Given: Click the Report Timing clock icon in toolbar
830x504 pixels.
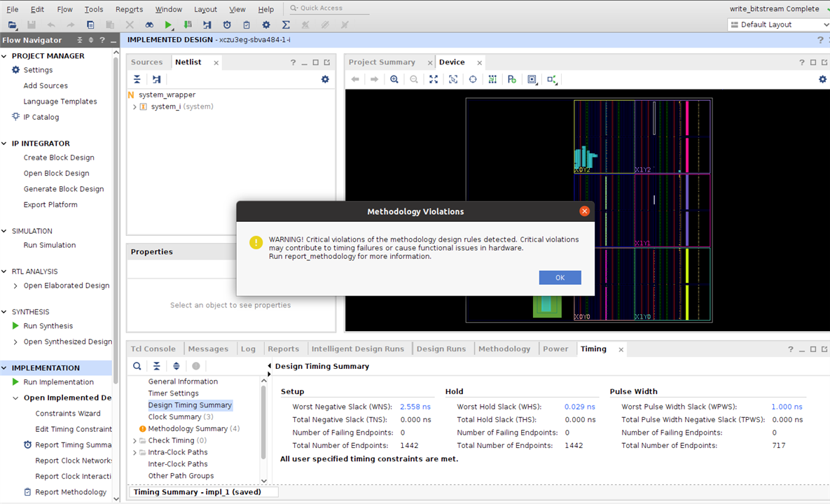Looking at the screenshot, I should [x=227, y=25].
